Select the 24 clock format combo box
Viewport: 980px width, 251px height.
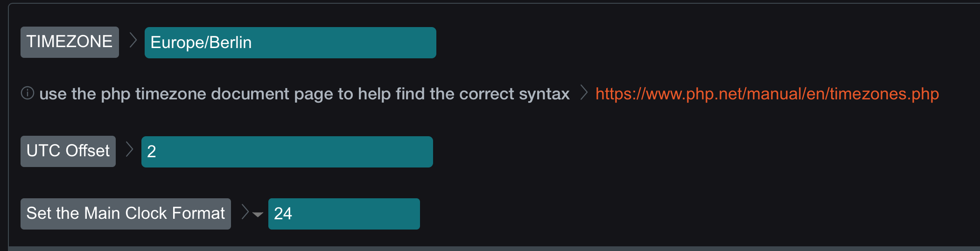click(x=344, y=214)
